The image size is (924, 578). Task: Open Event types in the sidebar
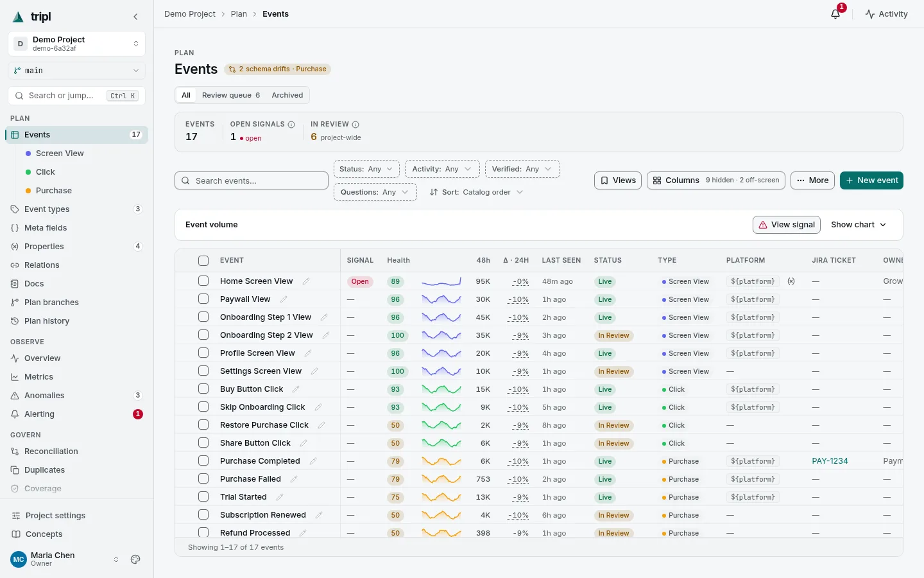77,209
